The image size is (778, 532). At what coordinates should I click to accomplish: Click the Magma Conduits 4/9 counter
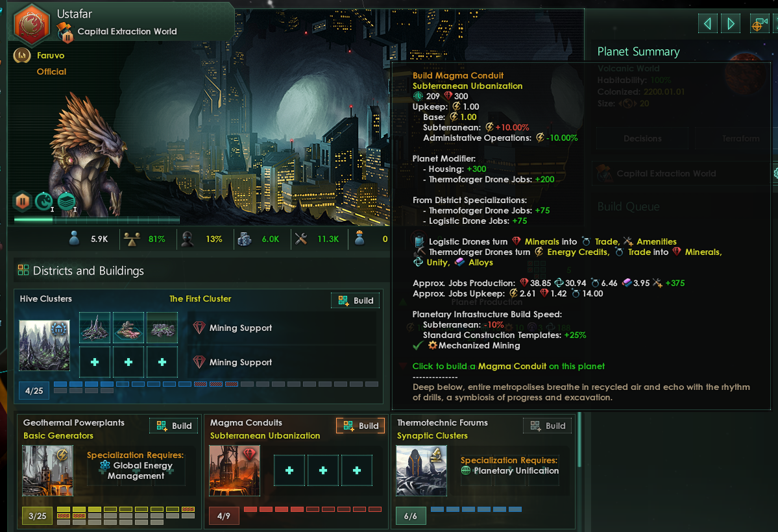[x=224, y=516]
